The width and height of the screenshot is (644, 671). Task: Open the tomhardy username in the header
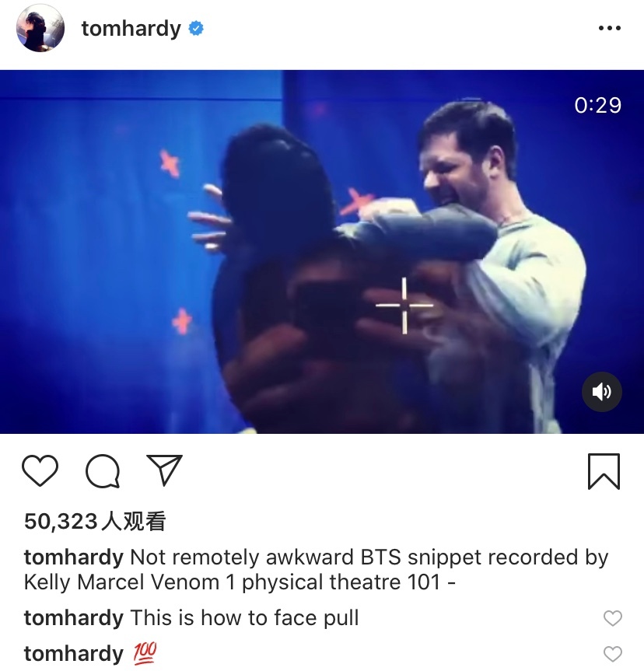[x=131, y=29]
